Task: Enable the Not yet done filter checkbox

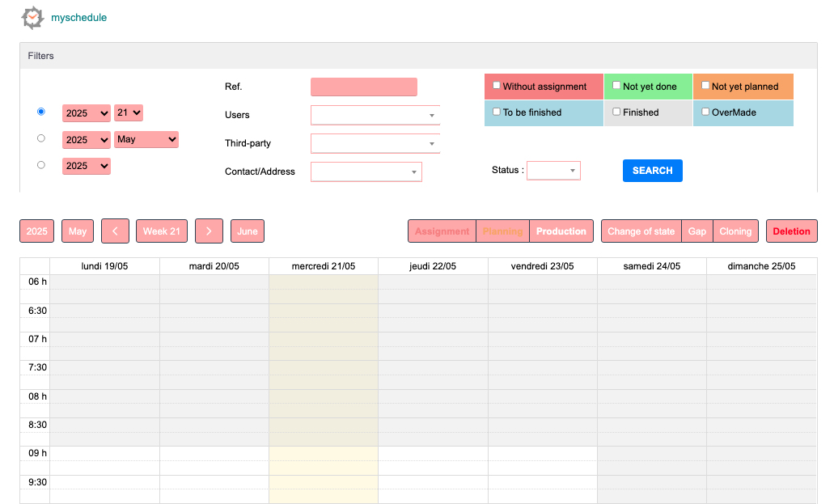Action: [x=616, y=86]
